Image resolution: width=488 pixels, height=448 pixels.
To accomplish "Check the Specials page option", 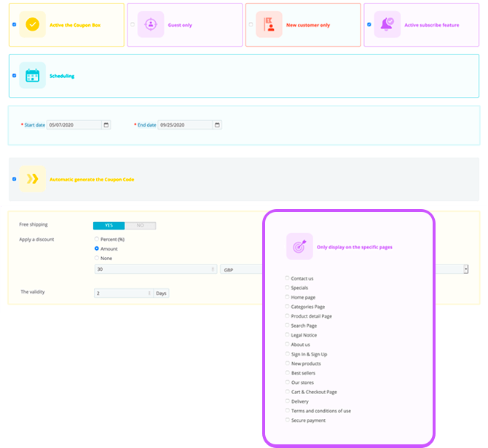I will 287,287.
